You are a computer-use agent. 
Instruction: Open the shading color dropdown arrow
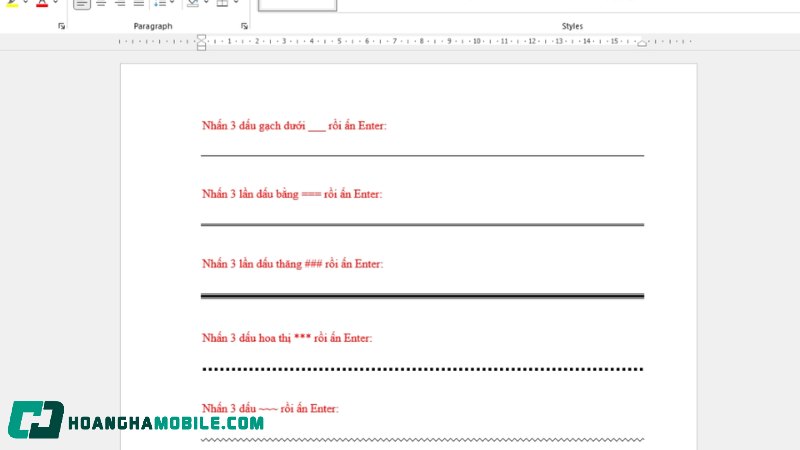[206, 3]
